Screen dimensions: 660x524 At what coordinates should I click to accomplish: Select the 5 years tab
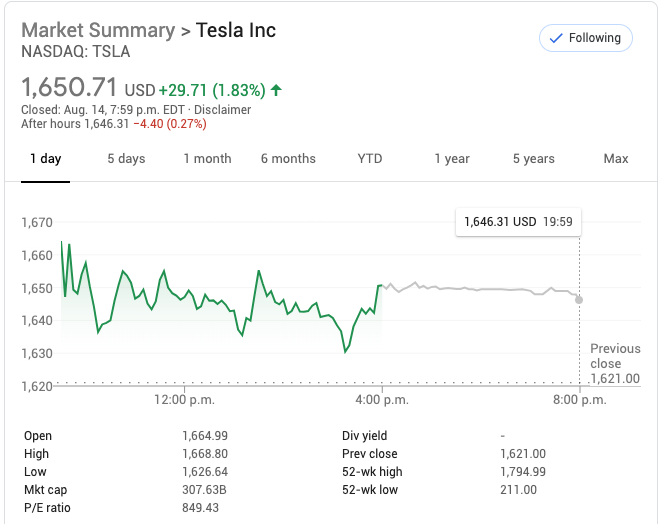point(533,158)
